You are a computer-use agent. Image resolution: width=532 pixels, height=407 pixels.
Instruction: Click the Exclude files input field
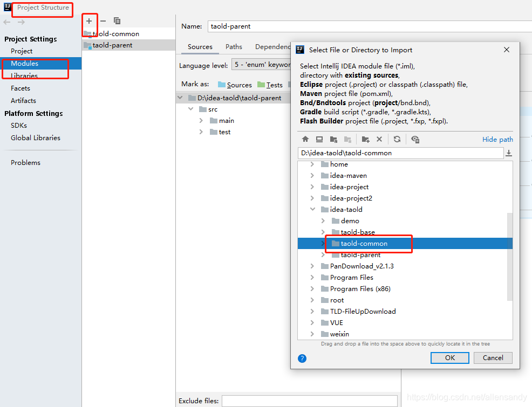point(309,401)
